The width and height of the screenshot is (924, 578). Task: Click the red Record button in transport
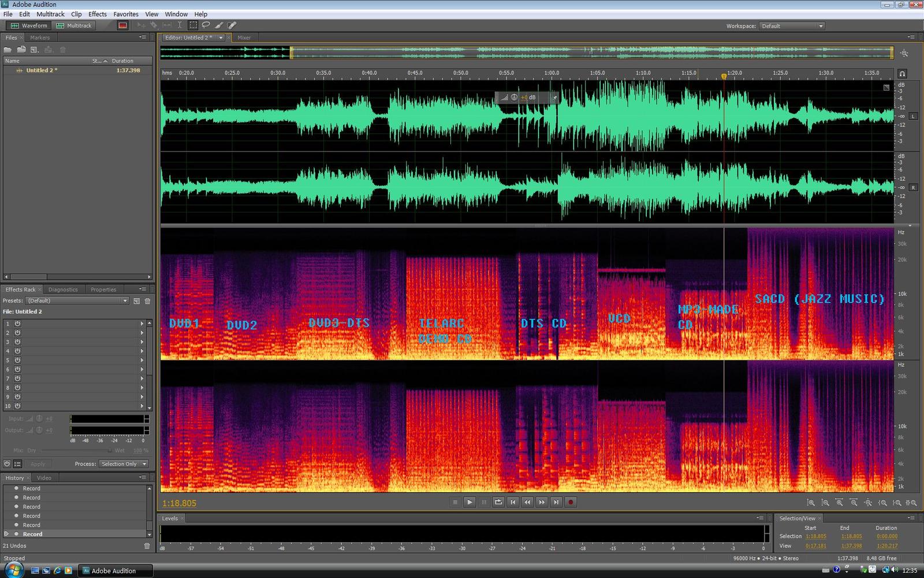click(571, 502)
